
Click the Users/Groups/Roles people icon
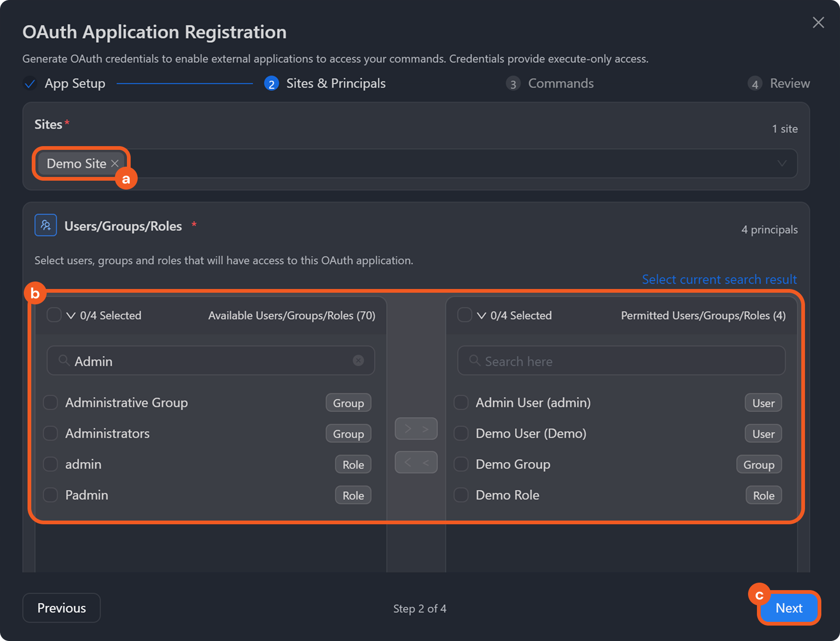(x=46, y=225)
